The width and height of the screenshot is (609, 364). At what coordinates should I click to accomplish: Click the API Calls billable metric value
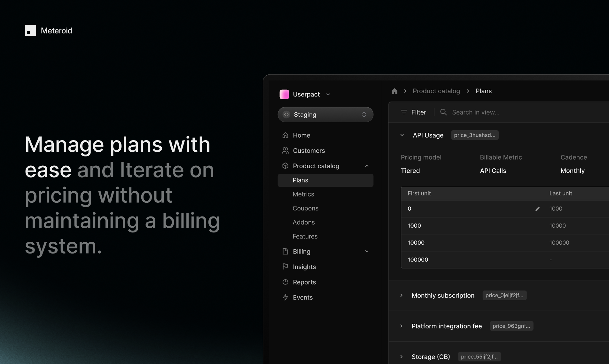493,171
